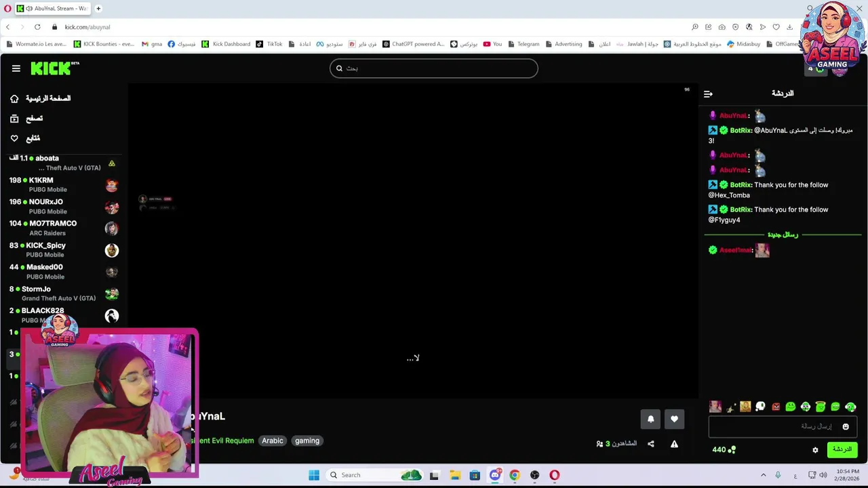Switch to AbuYnaL Stream tab
Screen dimensions: 868x488
53,9
